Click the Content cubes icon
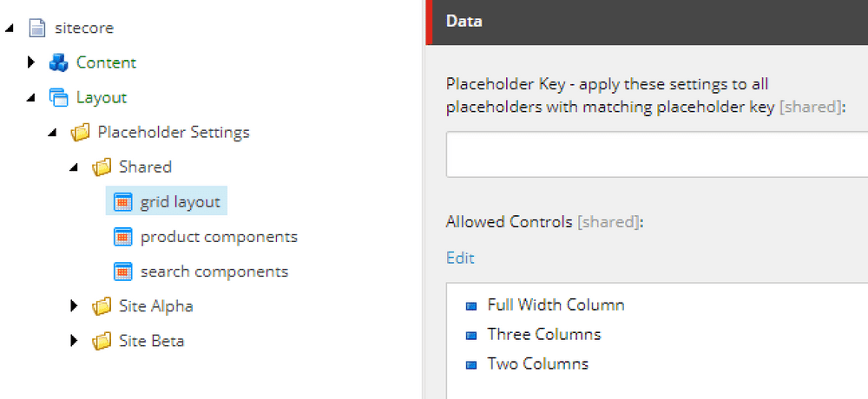The height and width of the screenshot is (399, 868). [58, 62]
